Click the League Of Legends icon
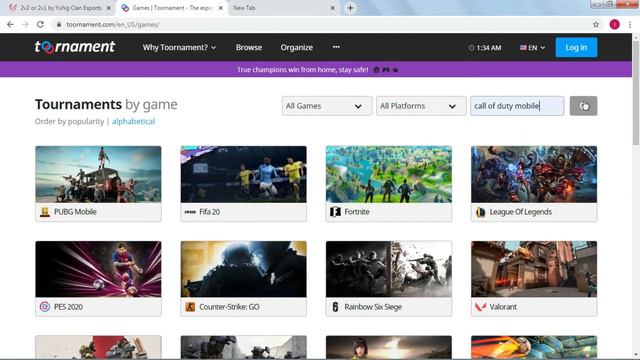This screenshot has height=360, width=640. [480, 212]
